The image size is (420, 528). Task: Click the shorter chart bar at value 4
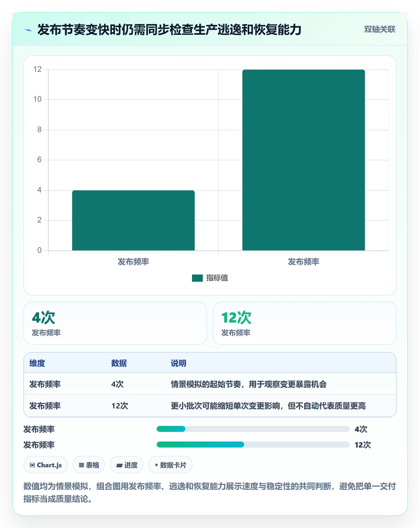133,220
